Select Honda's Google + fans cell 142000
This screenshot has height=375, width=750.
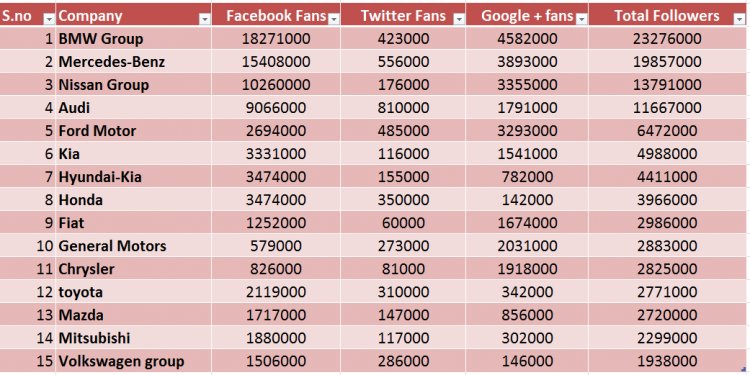[x=527, y=200]
